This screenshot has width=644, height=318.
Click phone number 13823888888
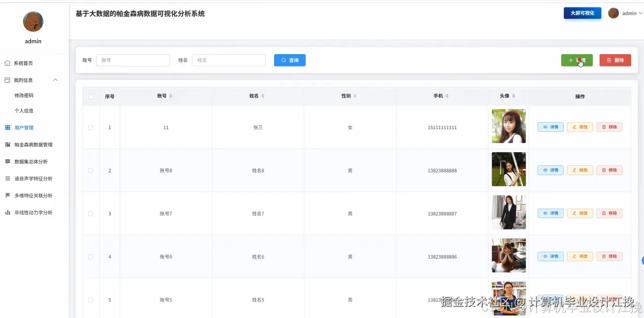pos(442,171)
